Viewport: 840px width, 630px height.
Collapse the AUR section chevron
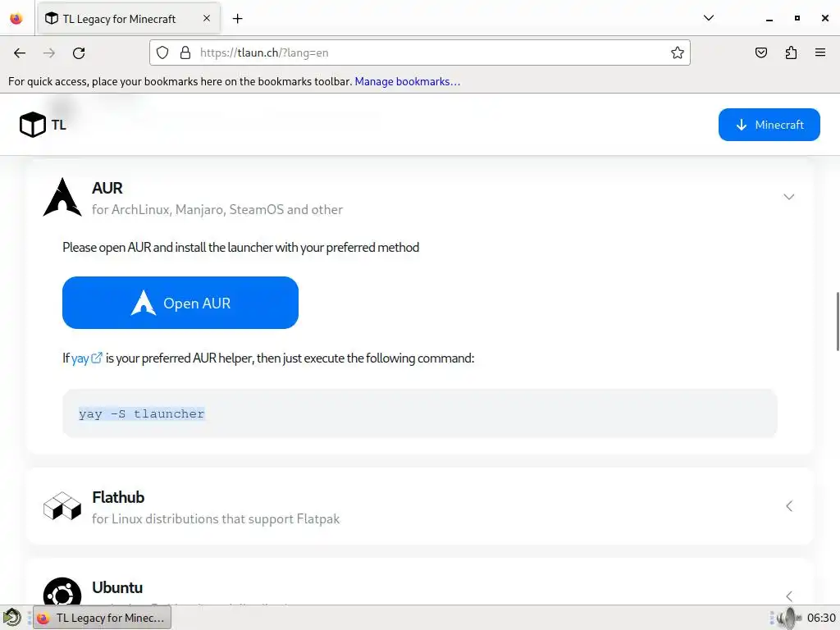click(788, 197)
